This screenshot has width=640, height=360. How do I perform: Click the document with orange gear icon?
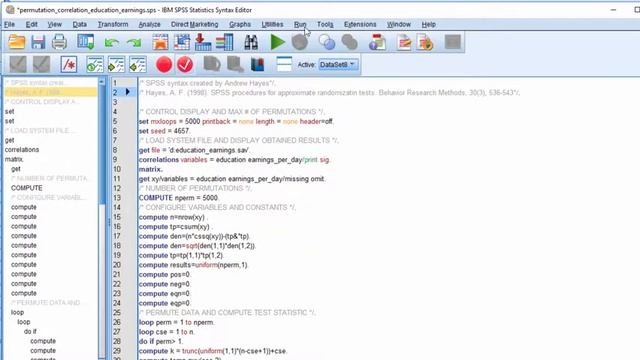(x=425, y=42)
